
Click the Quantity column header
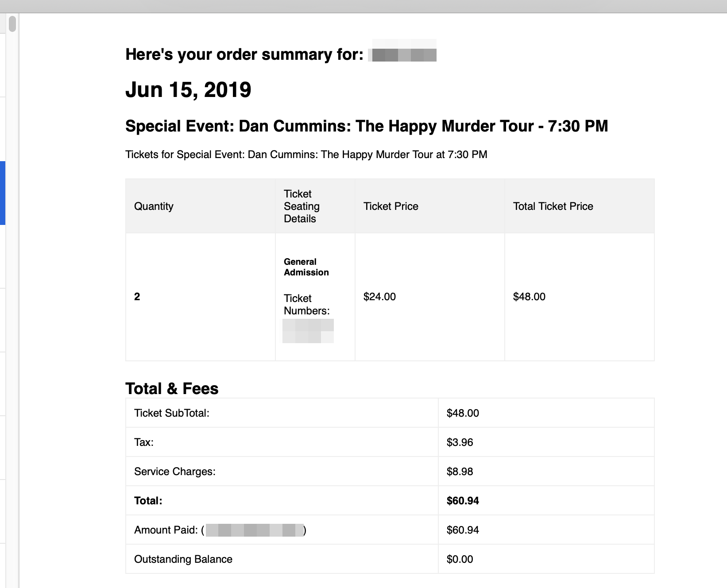(x=154, y=206)
